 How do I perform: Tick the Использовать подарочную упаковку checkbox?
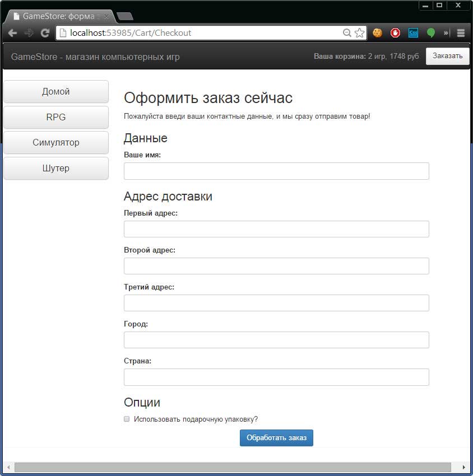(127, 419)
